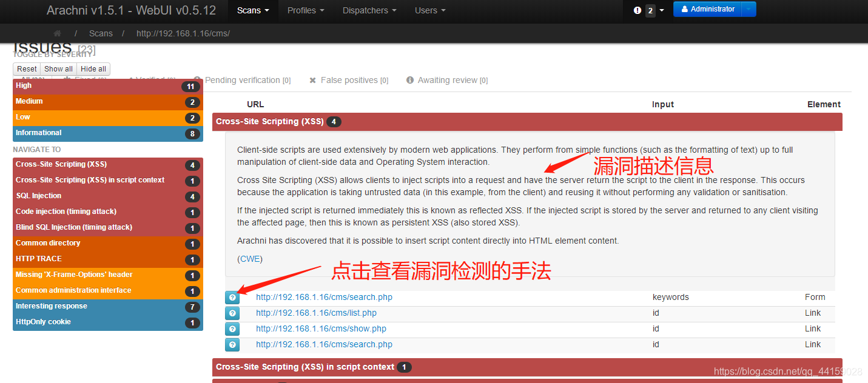Image resolution: width=868 pixels, height=383 pixels.
Task: Navigate to Interesting response issues
Action: (x=108, y=307)
